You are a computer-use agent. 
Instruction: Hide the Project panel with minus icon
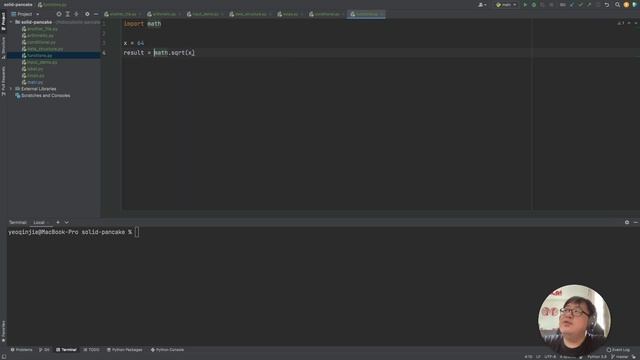coord(96,14)
